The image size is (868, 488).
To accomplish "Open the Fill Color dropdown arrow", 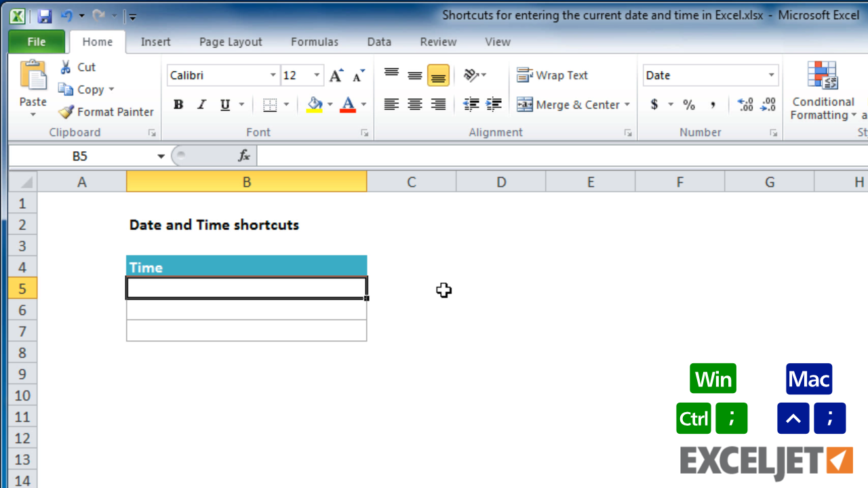I will tap(330, 104).
